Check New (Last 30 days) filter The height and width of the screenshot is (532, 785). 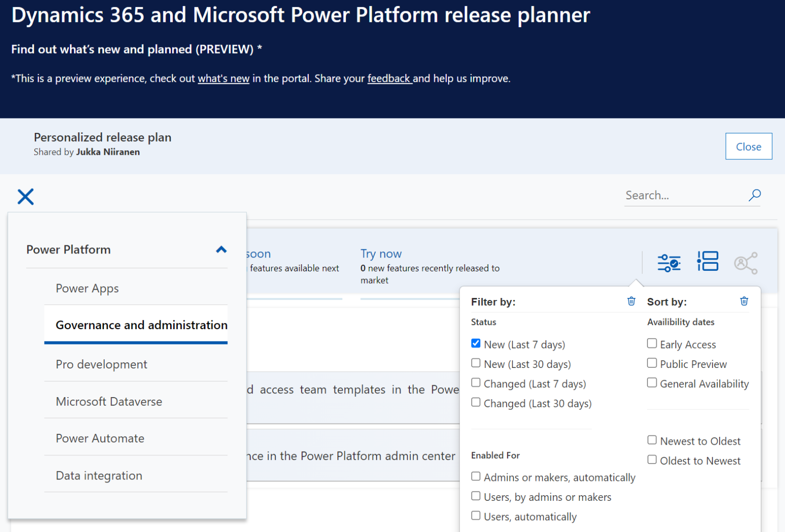(476, 363)
